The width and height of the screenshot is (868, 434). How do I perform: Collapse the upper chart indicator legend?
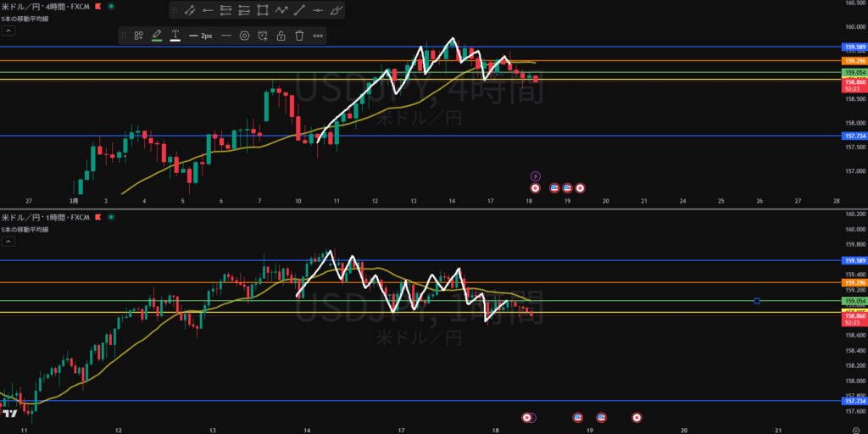point(8,31)
